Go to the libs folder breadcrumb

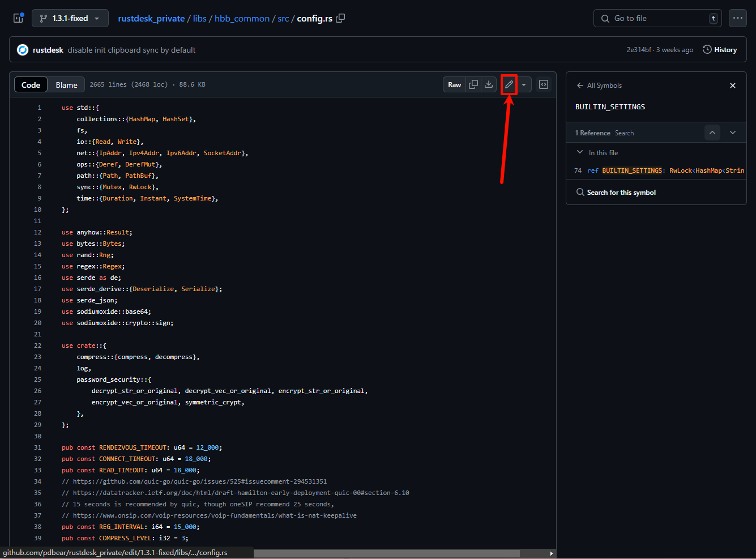pos(200,18)
